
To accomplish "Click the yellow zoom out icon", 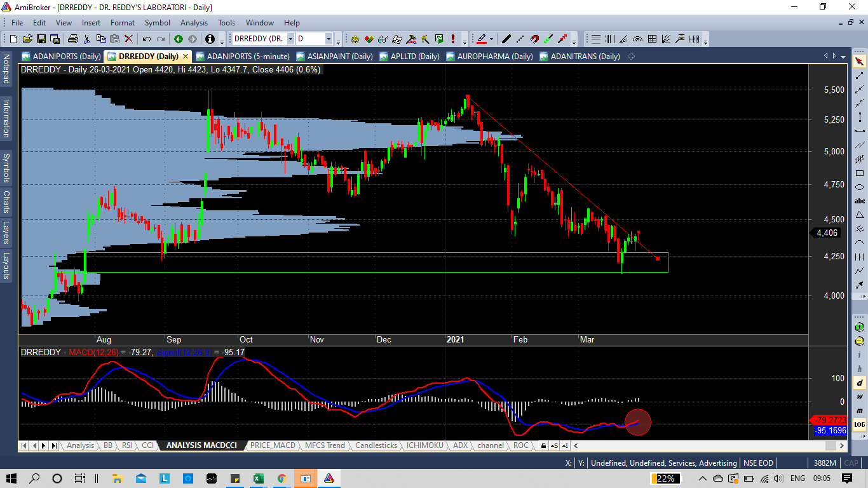I will pyautogui.click(x=859, y=341).
